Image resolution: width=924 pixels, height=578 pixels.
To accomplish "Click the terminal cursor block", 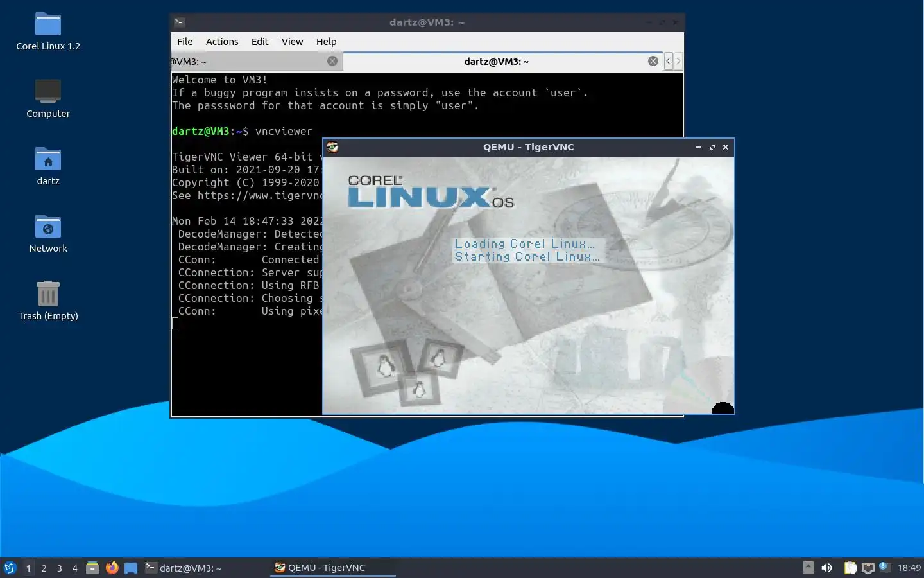I will point(175,324).
